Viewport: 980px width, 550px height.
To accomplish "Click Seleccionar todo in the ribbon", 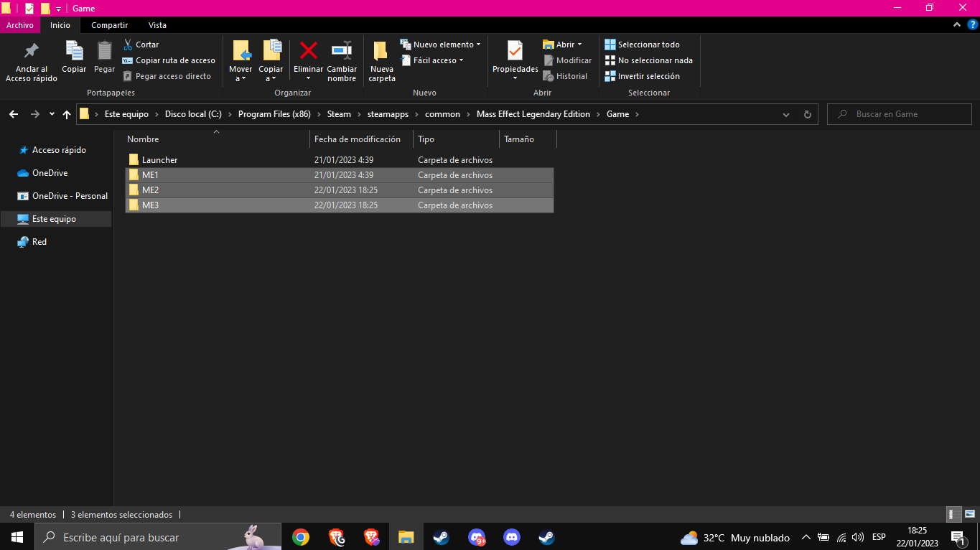I will (x=642, y=45).
